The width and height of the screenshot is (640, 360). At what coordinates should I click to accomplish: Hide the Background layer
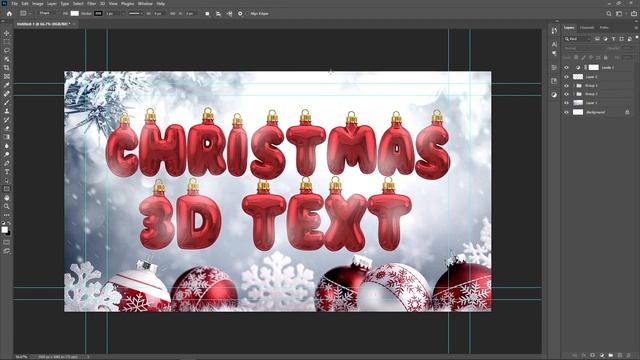point(566,112)
